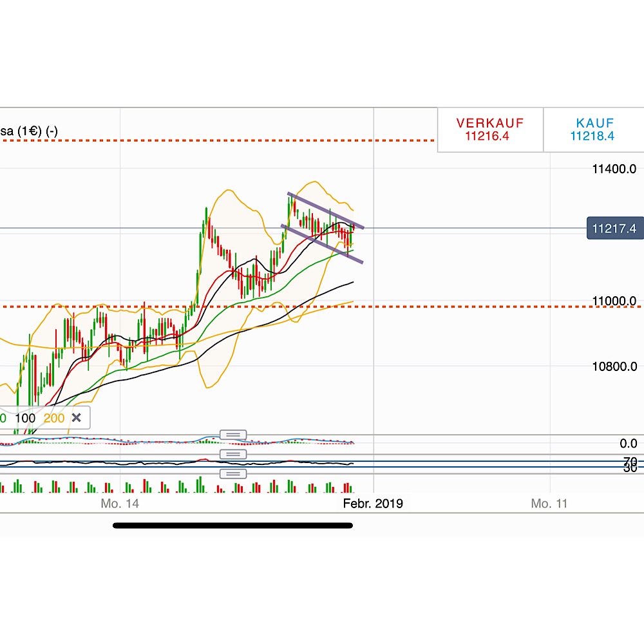
Task: Select the blue current price tag 11217.4
Action: 614,228
